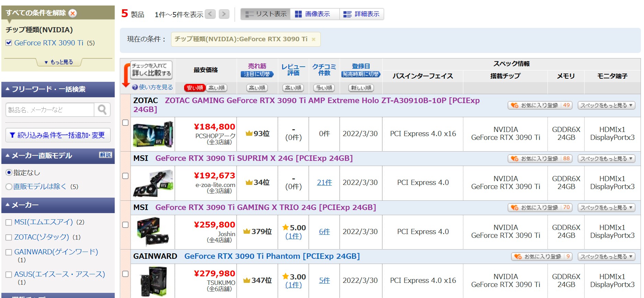Sort 売れ筋 ranking by 高い順
Screen dimensions: 644x298
[257, 88]
